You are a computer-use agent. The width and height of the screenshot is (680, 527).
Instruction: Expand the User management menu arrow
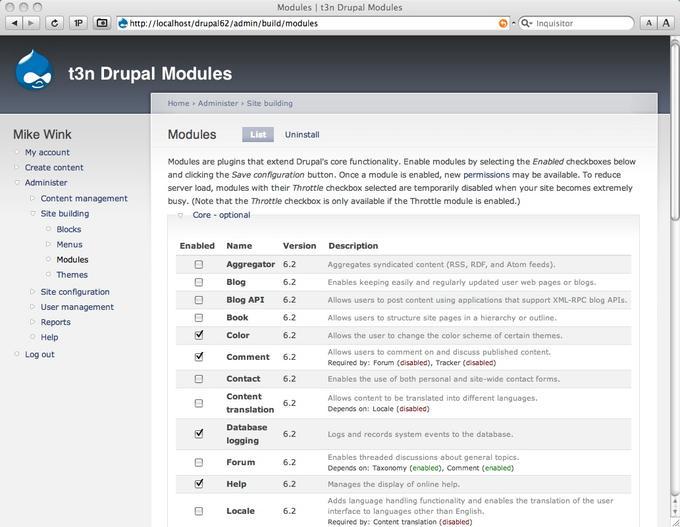point(33,307)
